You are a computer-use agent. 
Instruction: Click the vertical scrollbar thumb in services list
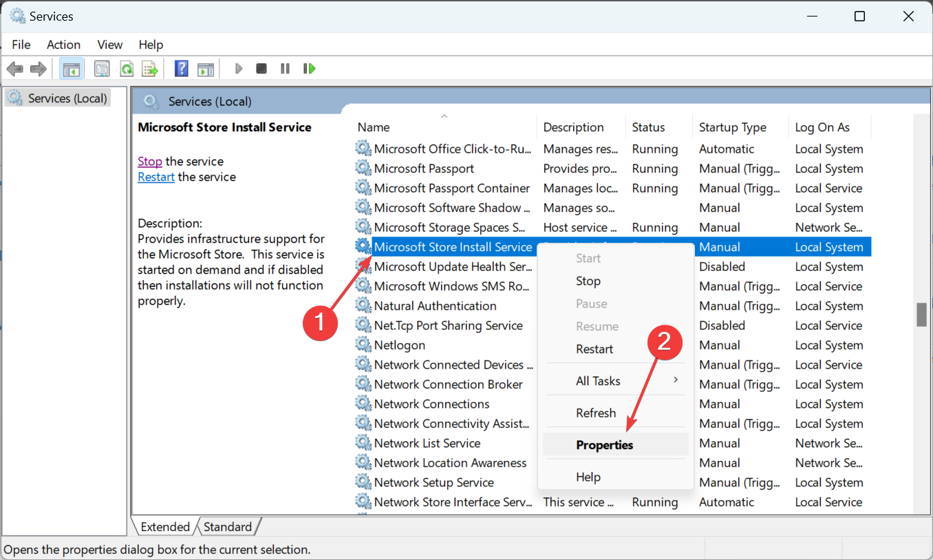pyautogui.click(x=921, y=314)
